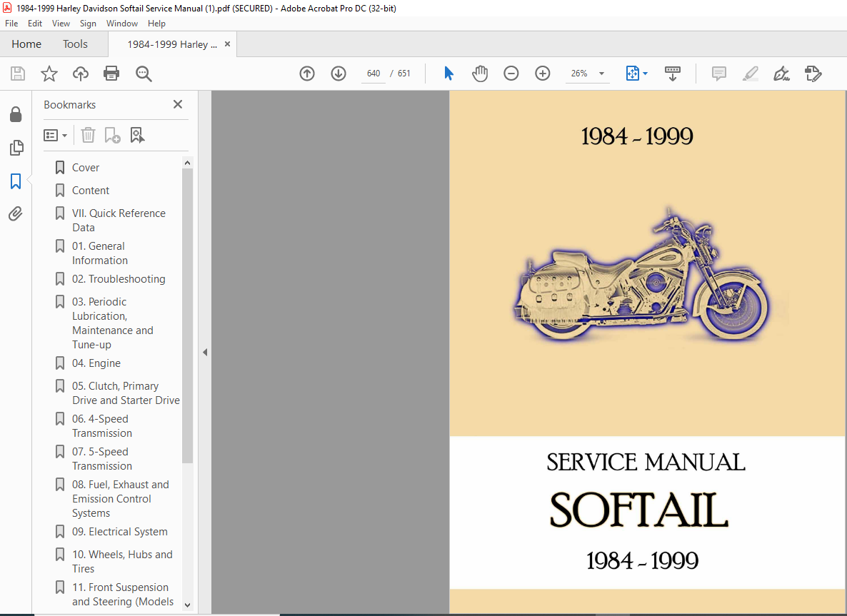Open Page Thumbnails panel in sidebar
Screen dimensions: 847x616
(16, 147)
